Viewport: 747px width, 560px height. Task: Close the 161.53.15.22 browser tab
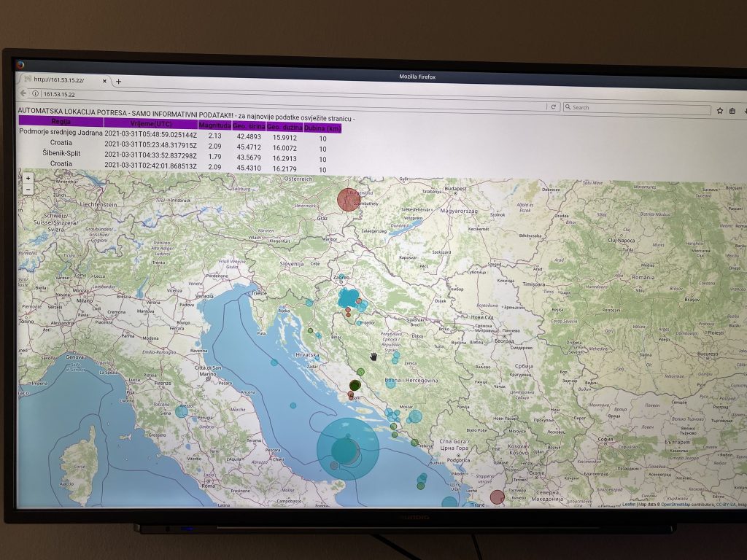pyautogui.click(x=105, y=80)
